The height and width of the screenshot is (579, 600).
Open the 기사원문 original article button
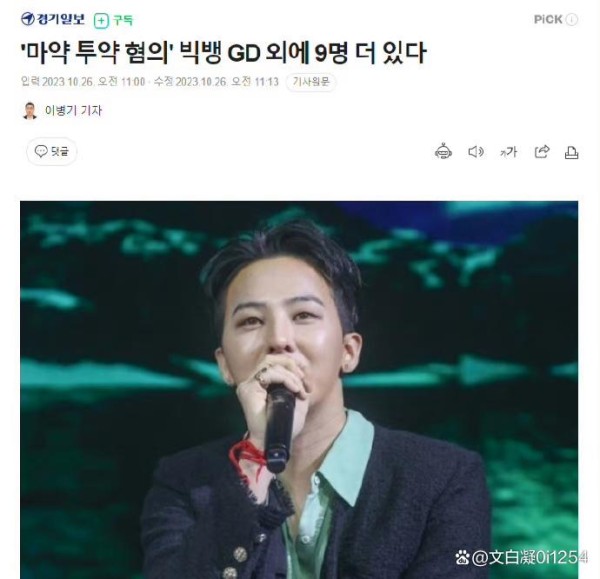pyautogui.click(x=311, y=82)
